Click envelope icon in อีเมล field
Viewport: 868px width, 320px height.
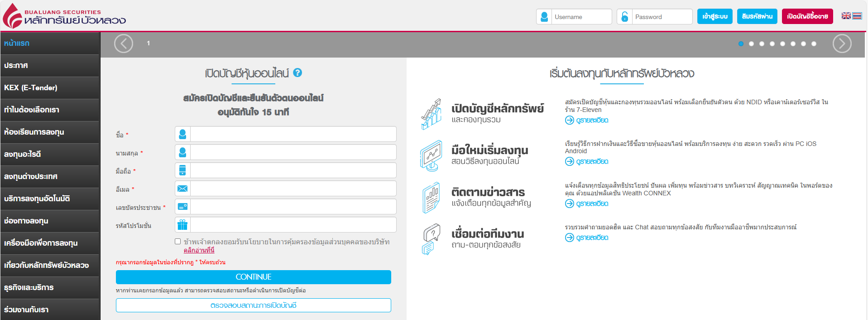coord(182,189)
